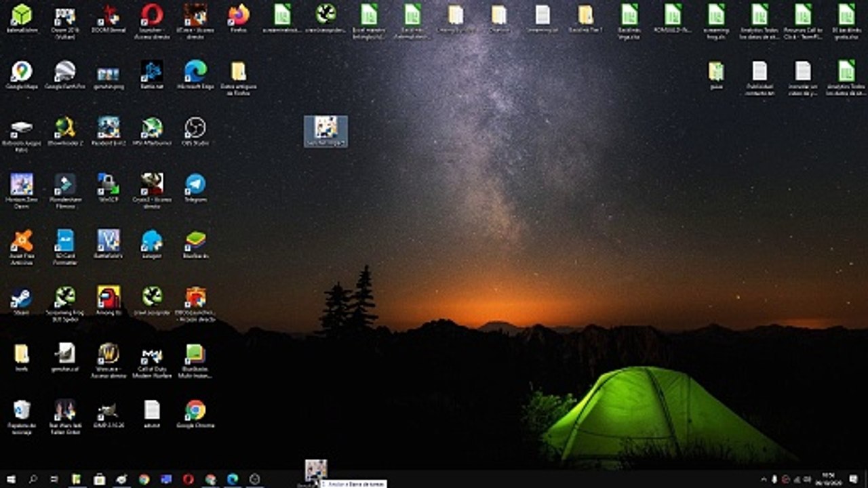Launch the Resident Evil 2 shortcut
This screenshot has height=488, width=868.
pos(108,132)
